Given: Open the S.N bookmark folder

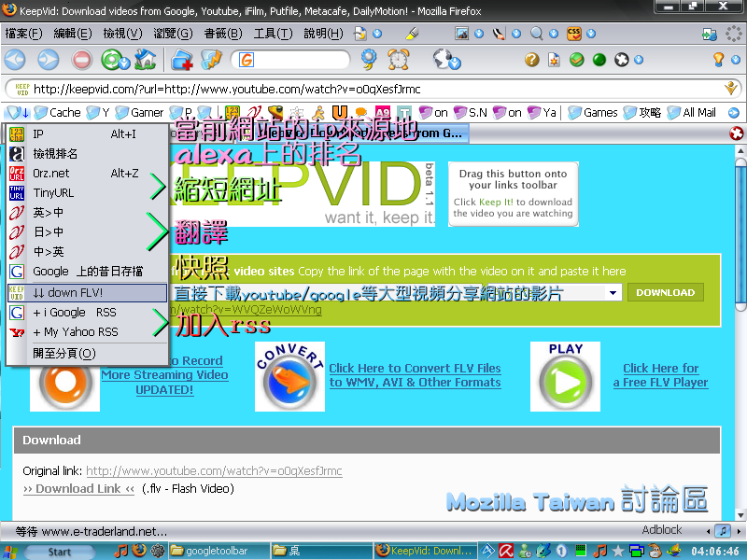Looking at the screenshot, I should click(471, 113).
